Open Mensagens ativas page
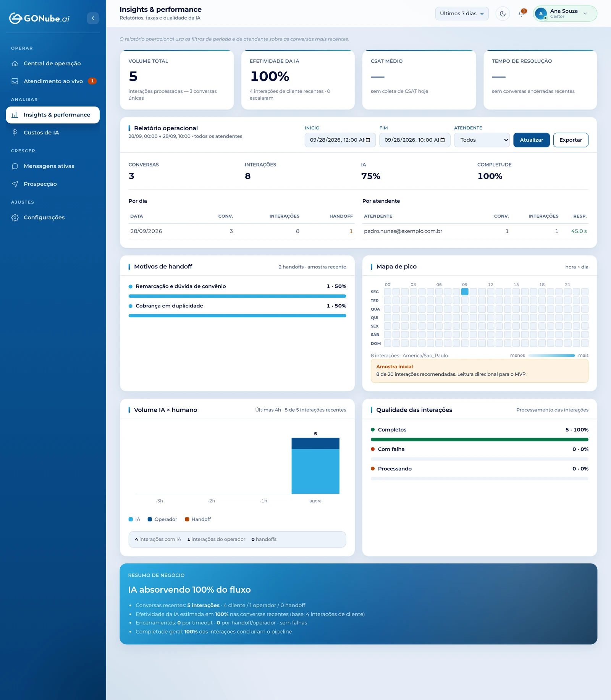Image resolution: width=611 pixels, height=700 pixels. click(x=53, y=166)
